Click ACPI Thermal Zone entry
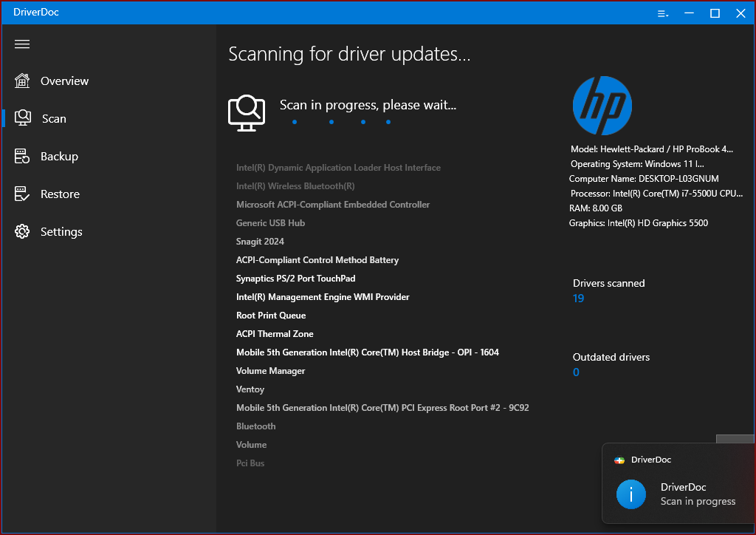This screenshot has height=535, width=756. click(275, 334)
